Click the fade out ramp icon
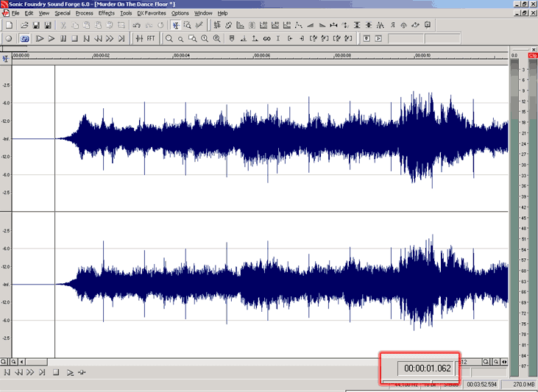The image size is (538, 392). pyautogui.click(x=322, y=25)
